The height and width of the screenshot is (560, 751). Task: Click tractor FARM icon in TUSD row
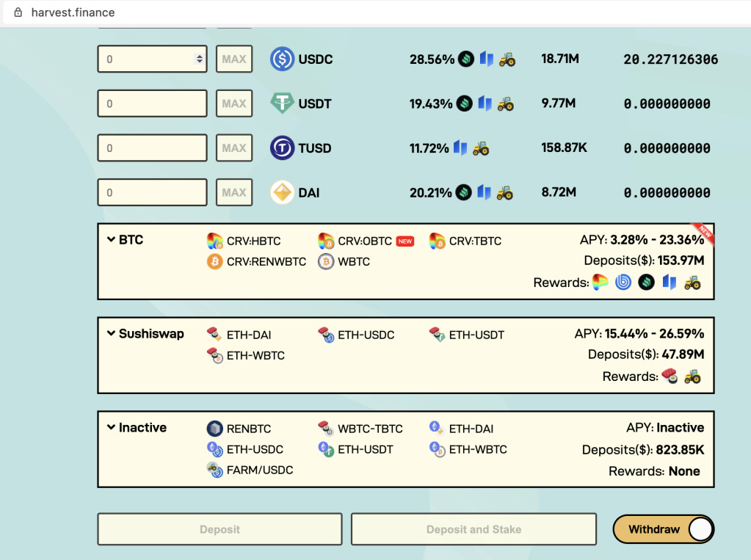tap(482, 148)
